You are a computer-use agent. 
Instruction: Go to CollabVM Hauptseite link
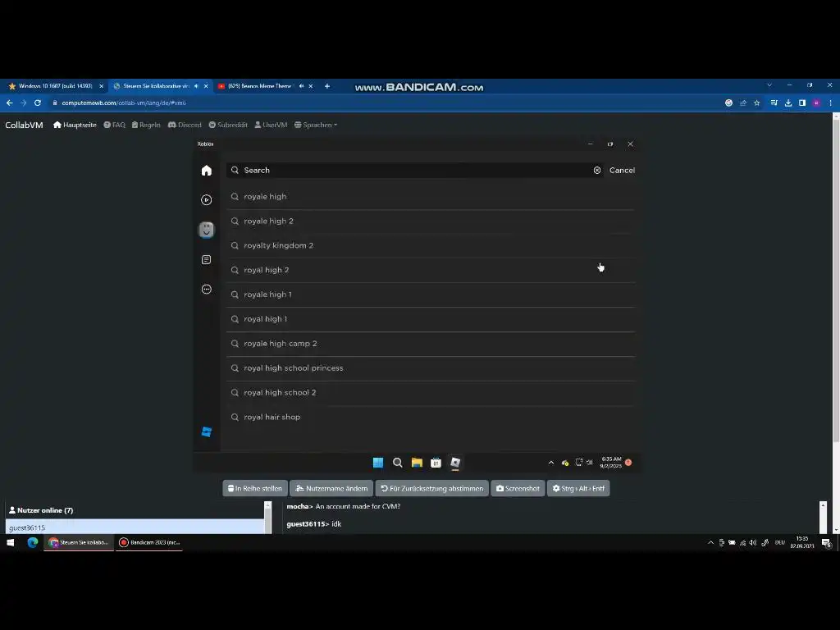pyautogui.click(x=75, y=125)
